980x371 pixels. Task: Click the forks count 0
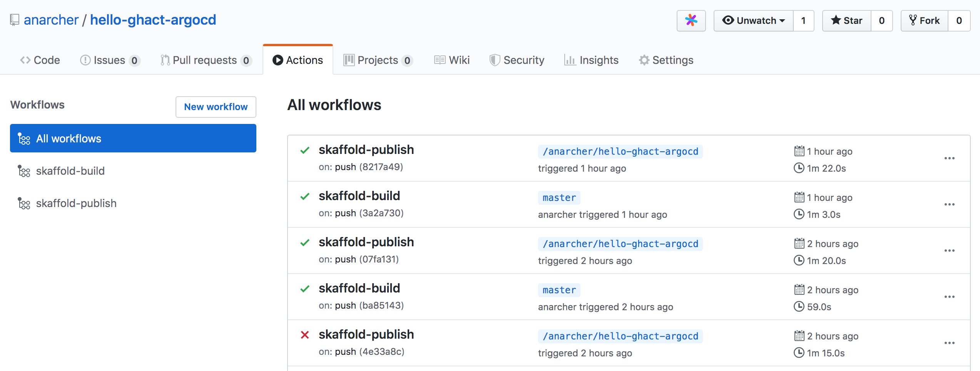[x=959, y=20]
